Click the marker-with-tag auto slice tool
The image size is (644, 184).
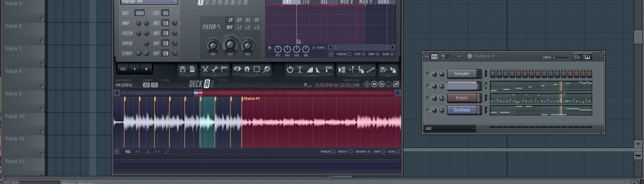[x=361, y=70]
